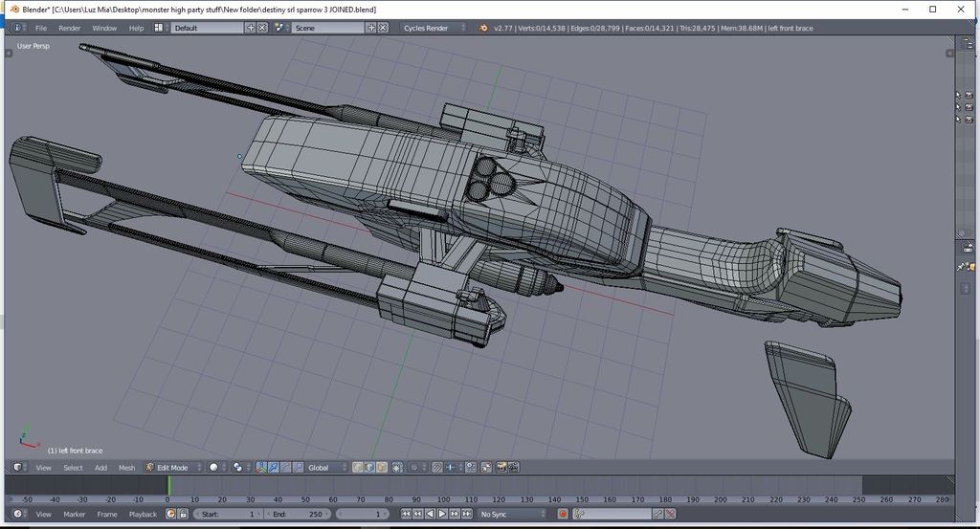This screenshot has height=529, width=980.
Task: Open the scene browser icon
Action: click(280, 28)
